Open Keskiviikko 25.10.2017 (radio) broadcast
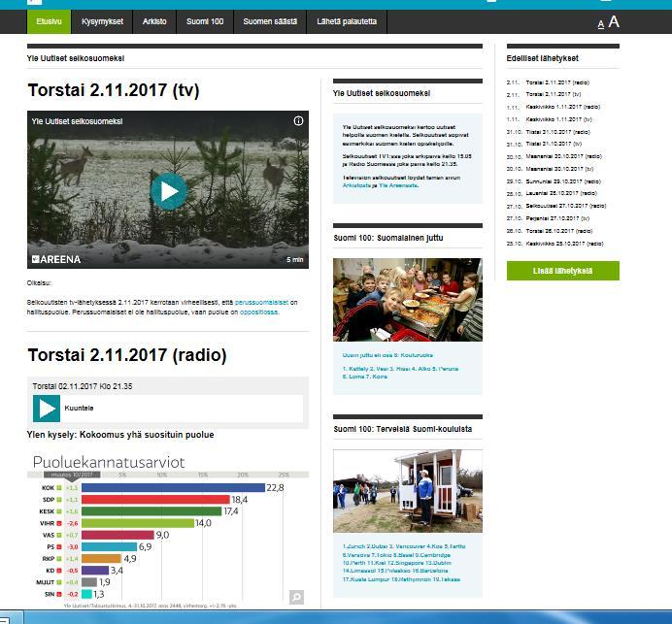 (564, 244)
